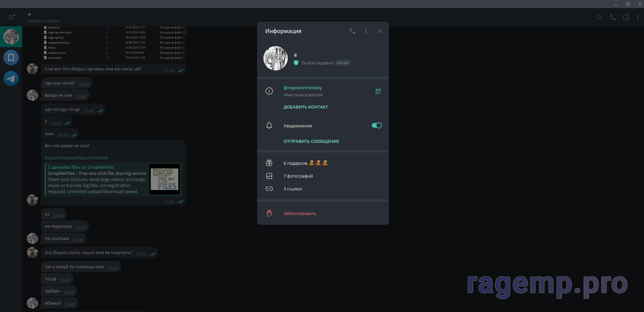Open the three-dot menu in info panel
Viewport: 644px width, 312px height.
point(366,31)
